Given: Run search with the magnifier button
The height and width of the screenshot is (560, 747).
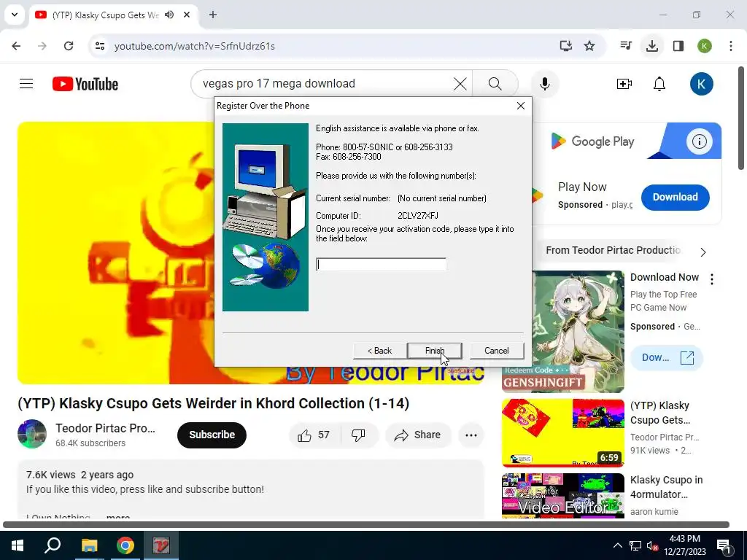Looking at the screenshot, I should [495, 84].
